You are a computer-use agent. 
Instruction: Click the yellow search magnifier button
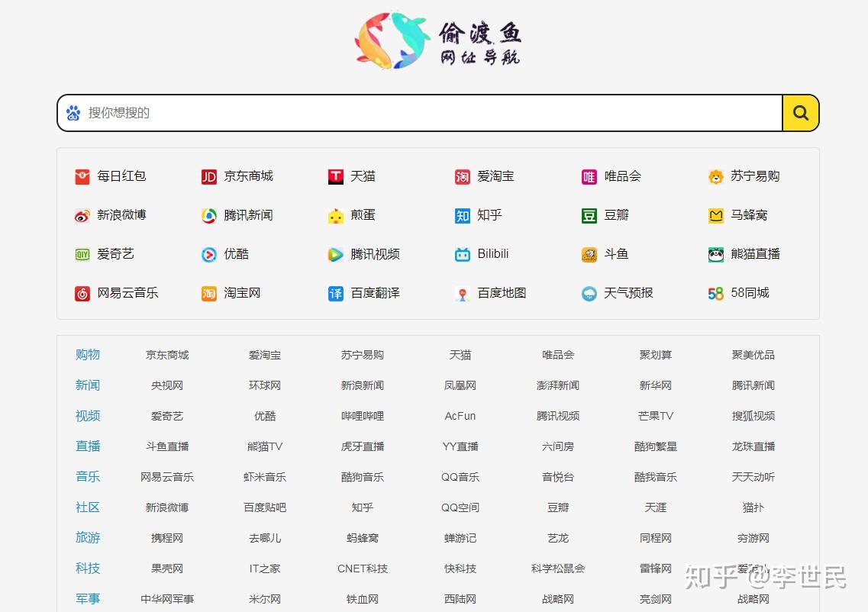pyautogui.click(x=801, y=113)
